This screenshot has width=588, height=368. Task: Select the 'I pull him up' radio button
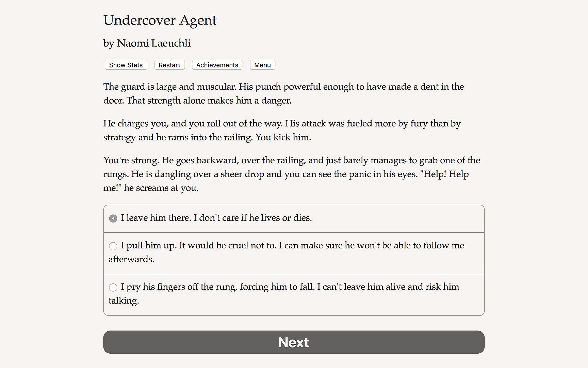tap(113, 246)
